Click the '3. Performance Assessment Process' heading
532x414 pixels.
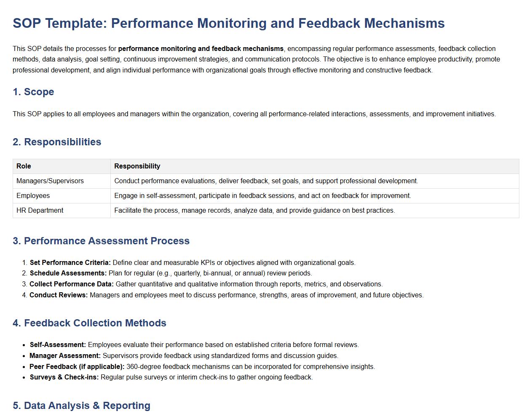pos(101,241)
